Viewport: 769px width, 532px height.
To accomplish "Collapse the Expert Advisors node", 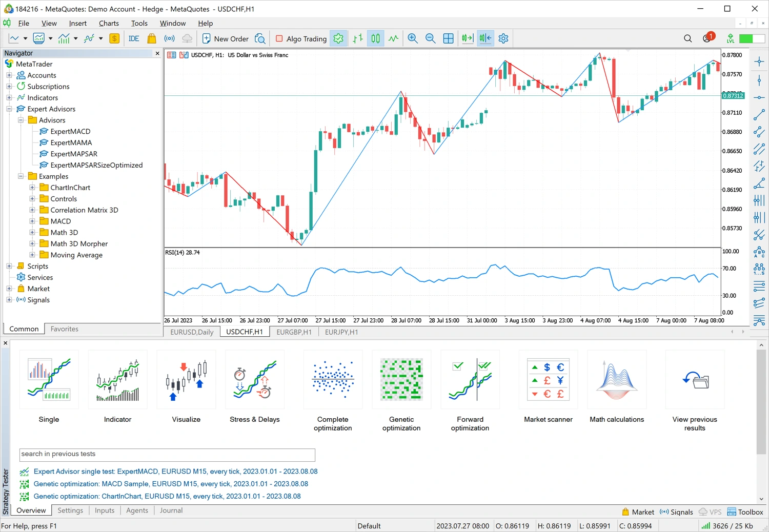I will tap(9, 109).
